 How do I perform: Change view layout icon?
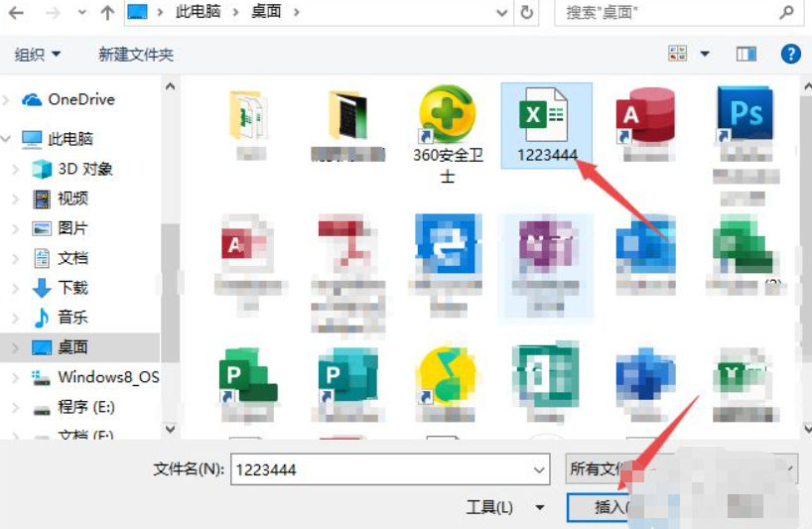coord(678,54)
